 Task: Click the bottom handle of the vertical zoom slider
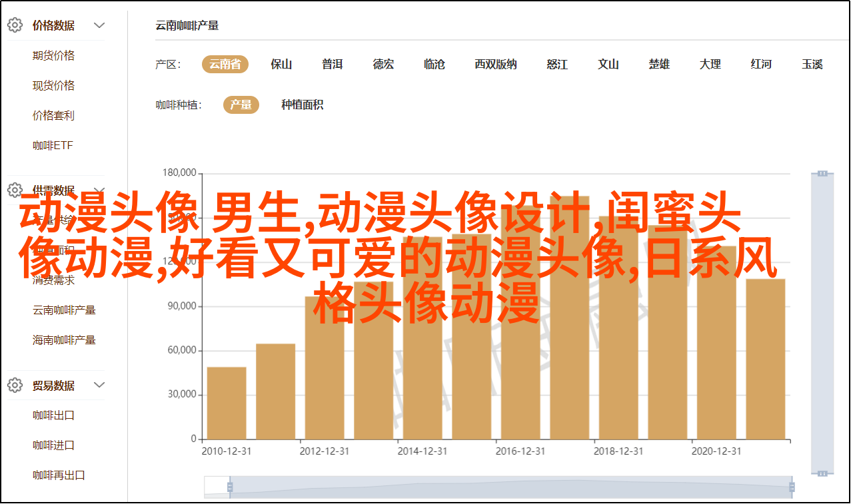tap(822, 473)
